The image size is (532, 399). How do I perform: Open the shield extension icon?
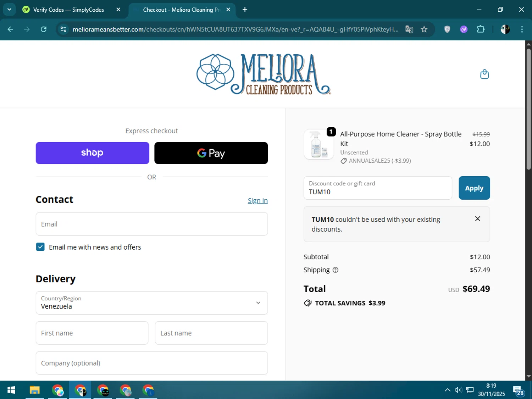pyautogui.click(x=447, y=29)
